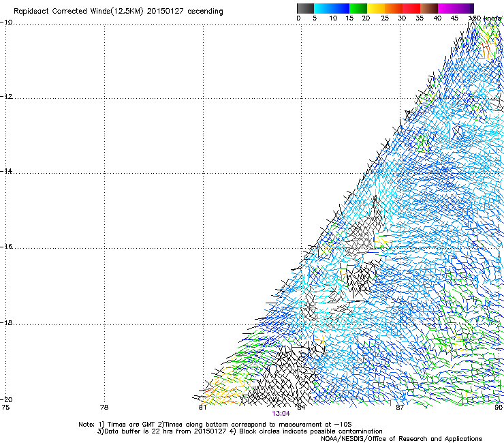The width and height of the screenshot is (504, 443).
Task: Click the legend label '10' under color bar
Action: (x=333, y=18)
